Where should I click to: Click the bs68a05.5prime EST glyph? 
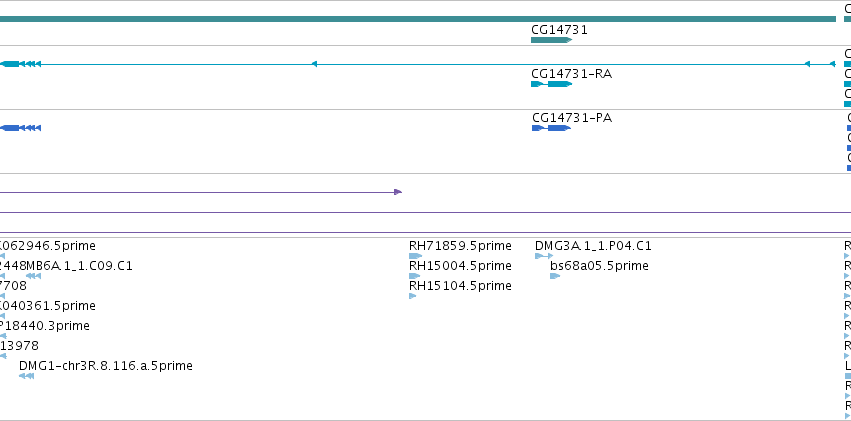point(555,276)
